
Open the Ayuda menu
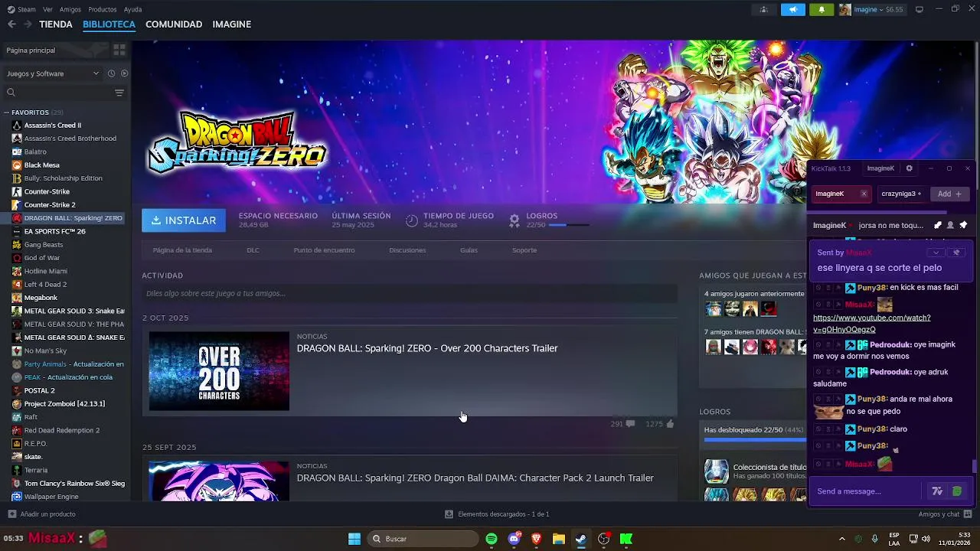coord(132,9)
